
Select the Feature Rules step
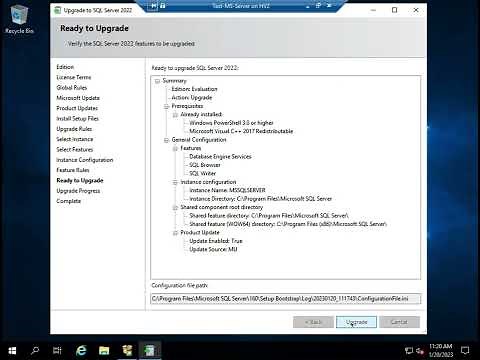[73, 170]
